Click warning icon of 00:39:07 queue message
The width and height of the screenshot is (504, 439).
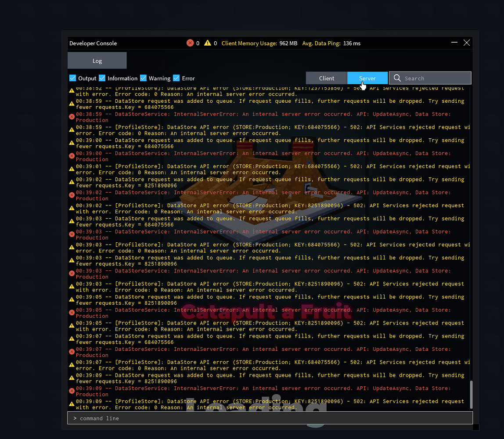pos(72,339)
